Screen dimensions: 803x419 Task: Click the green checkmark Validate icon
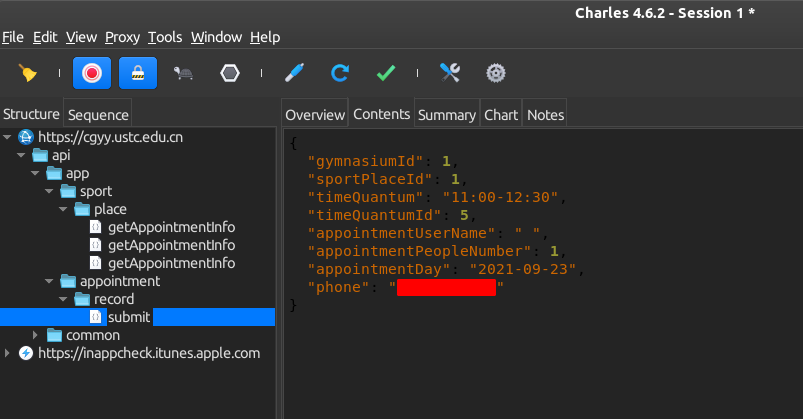[x=386, y=73]
